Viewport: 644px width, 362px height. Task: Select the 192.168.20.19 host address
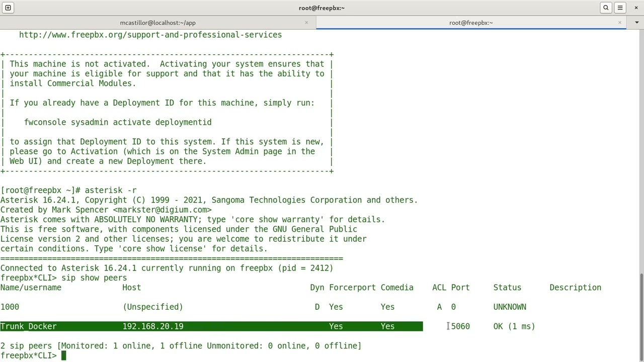[153, 326]
